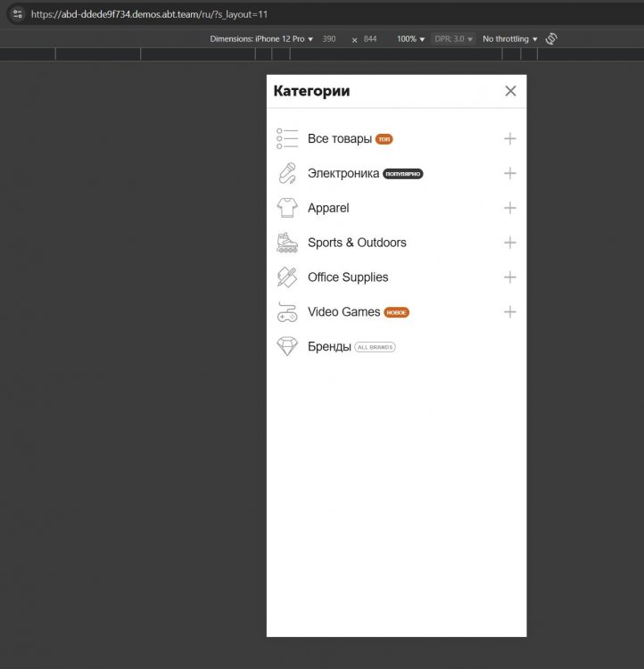The height and width of the screenshot is (669, 644).
Task: Open the Dimensions device dropdown
Action: pos(261,39)
